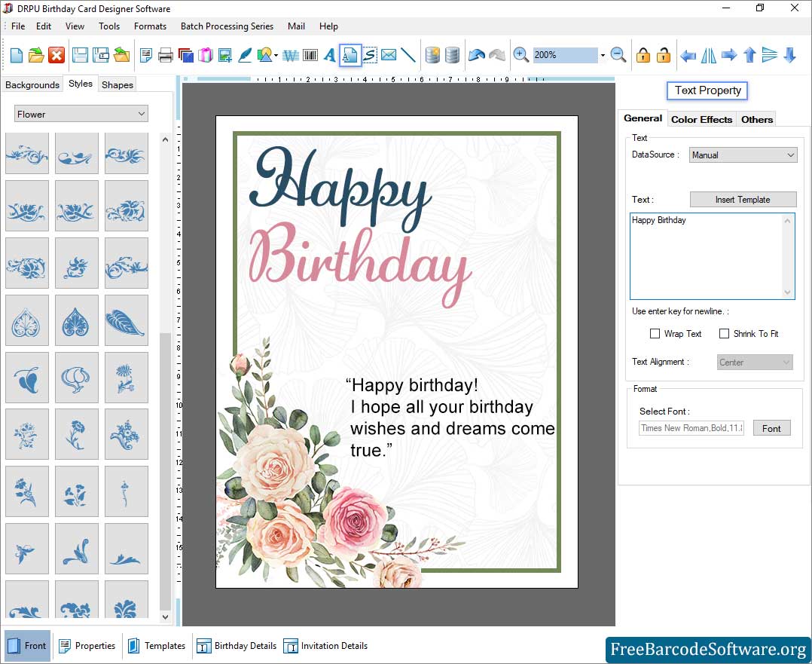812x664 pixels.
Task: Enable the Shrink To Fit checkbox
Action: [724, 334]
